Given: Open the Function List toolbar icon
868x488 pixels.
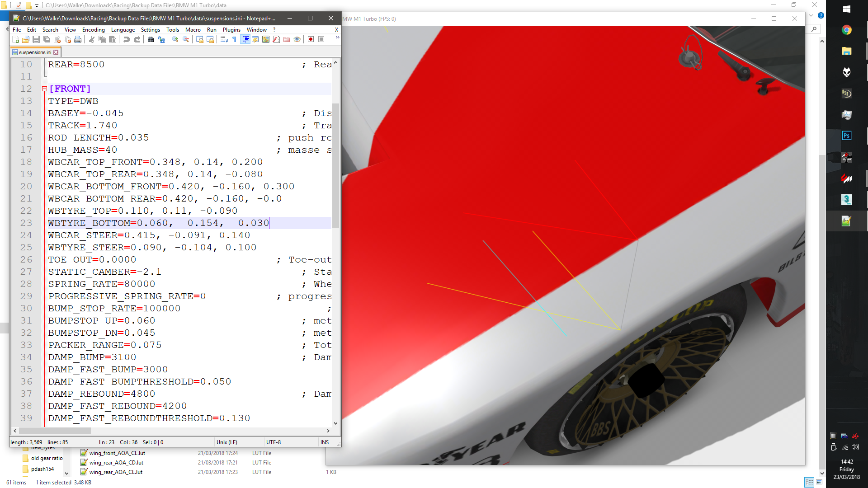Looking at the screenshot, I should click(x=276, y=39).
